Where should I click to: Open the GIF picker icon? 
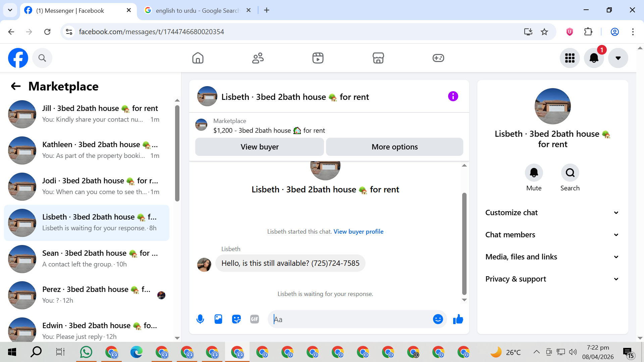click(x=255, y=319)
